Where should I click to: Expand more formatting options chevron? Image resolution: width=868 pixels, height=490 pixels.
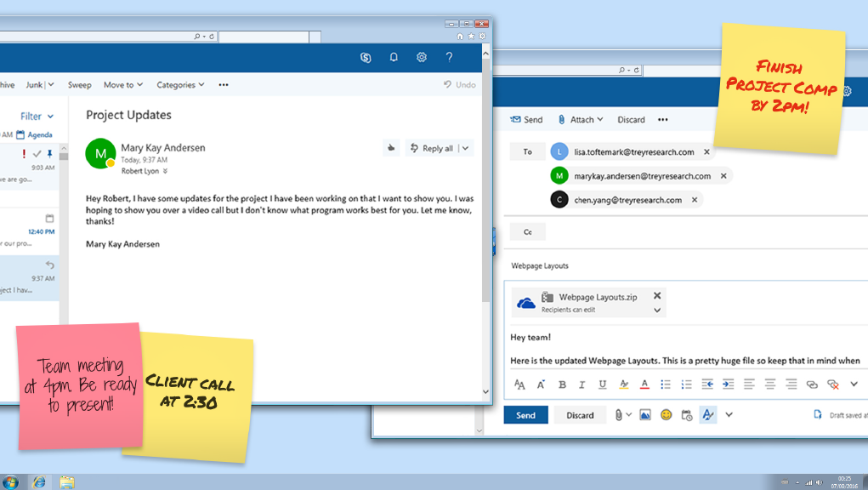click(x=854, y=385)
